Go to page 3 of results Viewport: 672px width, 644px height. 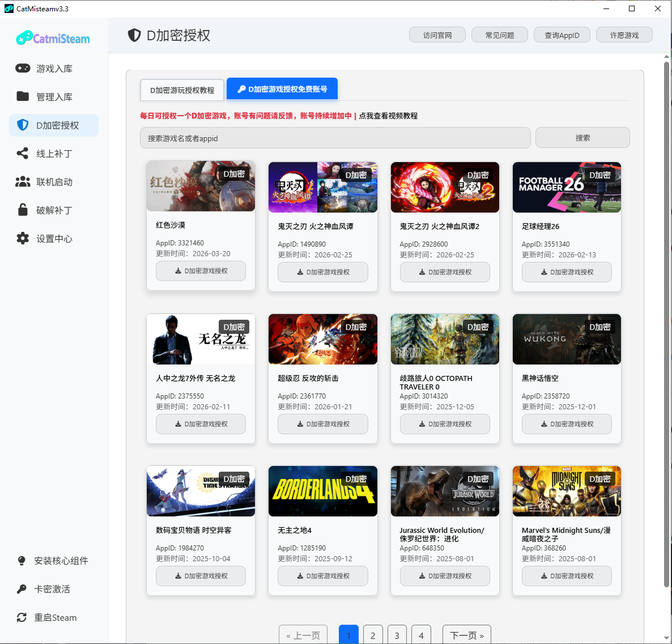[x=397, y=635]
